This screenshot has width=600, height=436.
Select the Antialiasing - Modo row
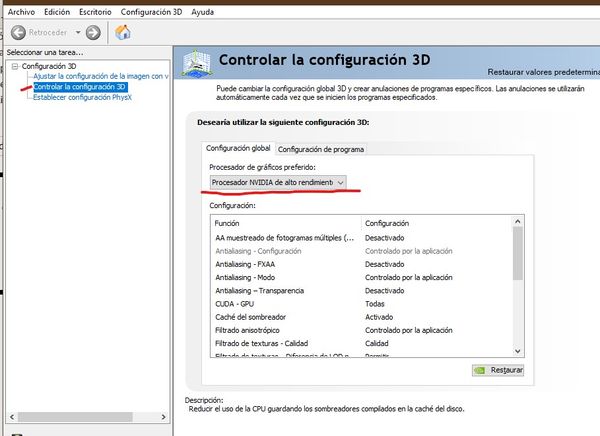362,277
